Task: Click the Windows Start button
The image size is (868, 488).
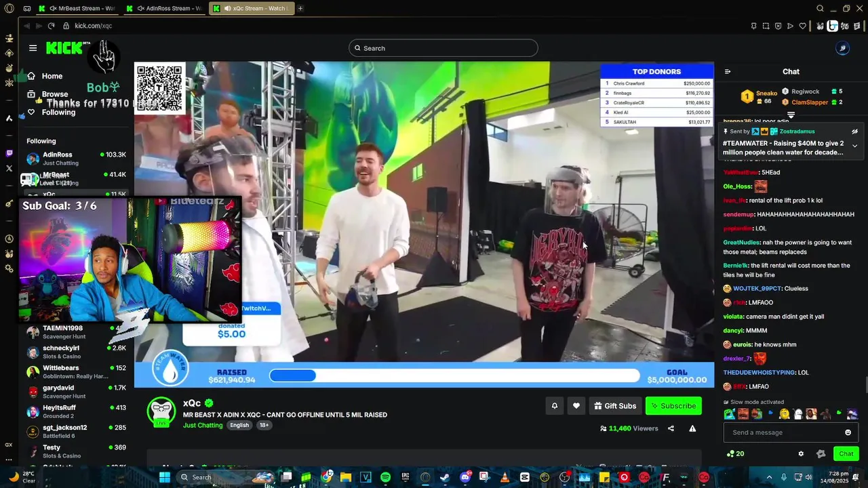Action: pyautogui.click(x=165, y=477)
